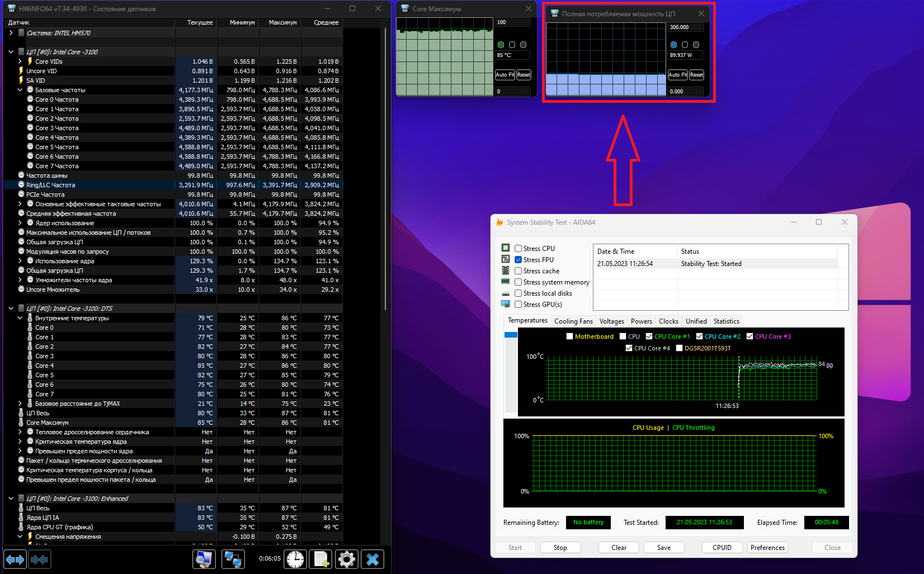Image resolution: width=924 pixels, height=574 pixels.
Task: Click the Stress system memory RAM icon
Action: 506,282
